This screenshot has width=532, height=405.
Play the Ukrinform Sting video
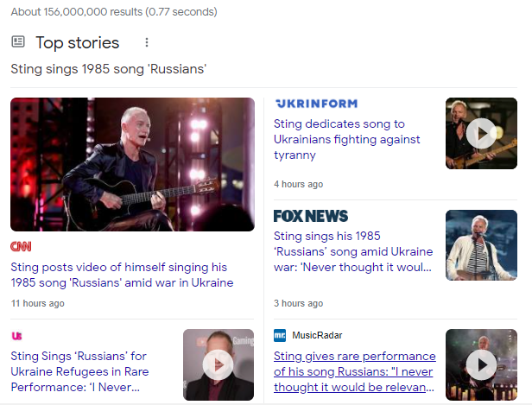480,133
